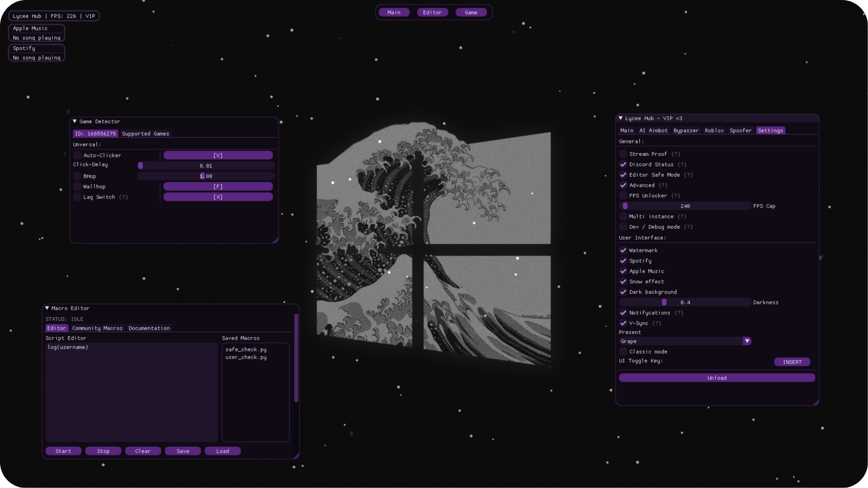Uncheck the Spotify widget option
Viewport: 868px width, 488px height.
[623, 261]
